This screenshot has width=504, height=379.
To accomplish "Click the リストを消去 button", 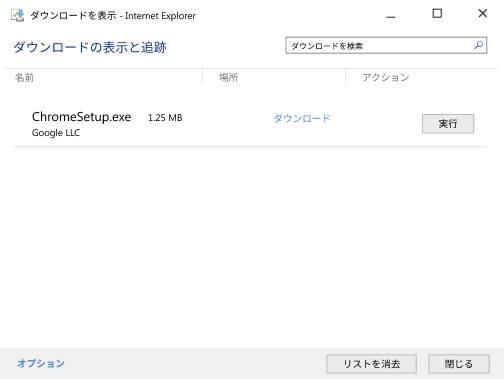I will point(372,364).
